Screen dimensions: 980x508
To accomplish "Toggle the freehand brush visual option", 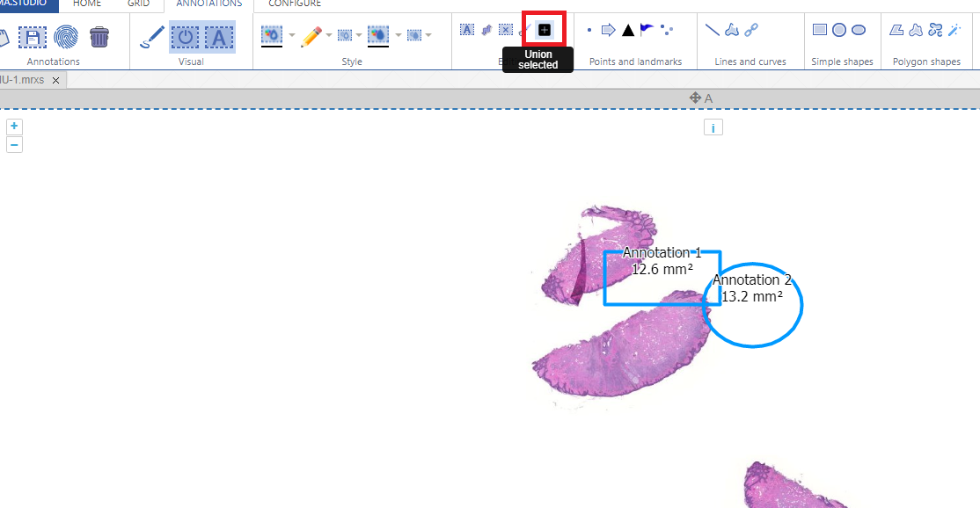I will click(x=152, y=36).
